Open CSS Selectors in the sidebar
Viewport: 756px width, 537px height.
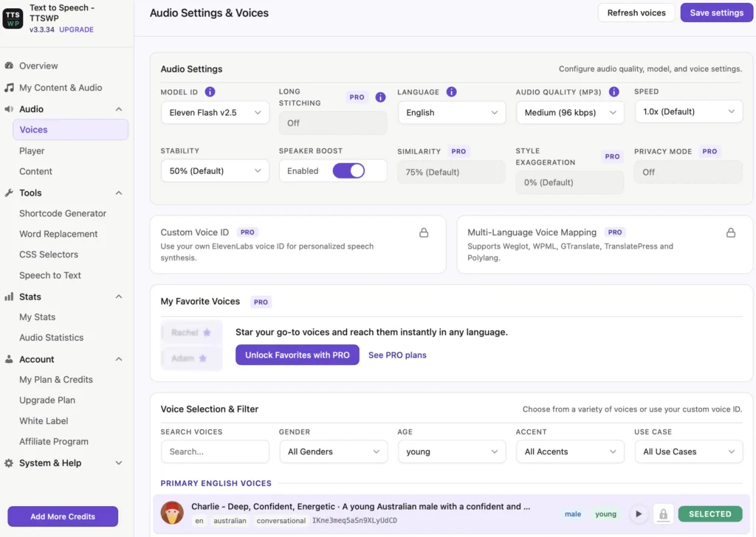(x=49, y=254)
